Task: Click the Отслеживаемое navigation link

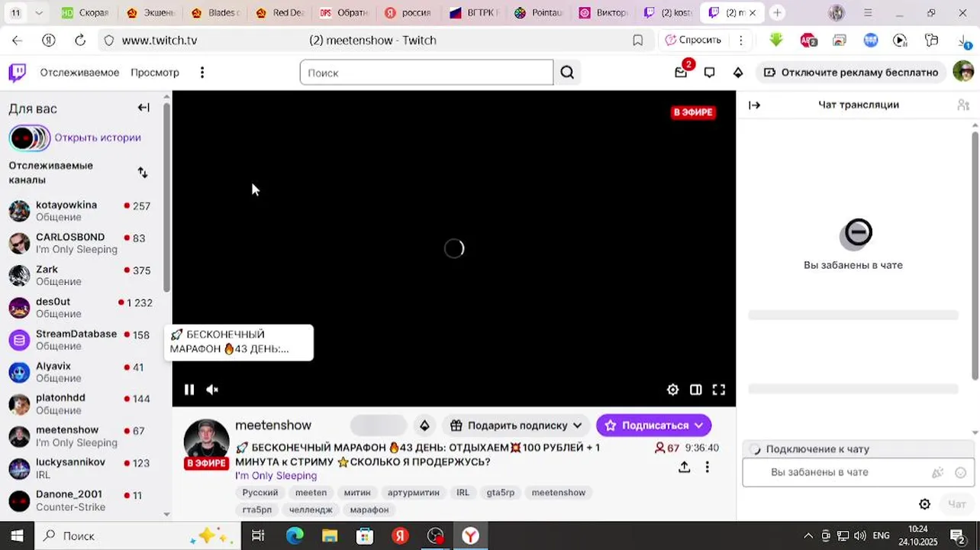Action: (x=79, y=73)
